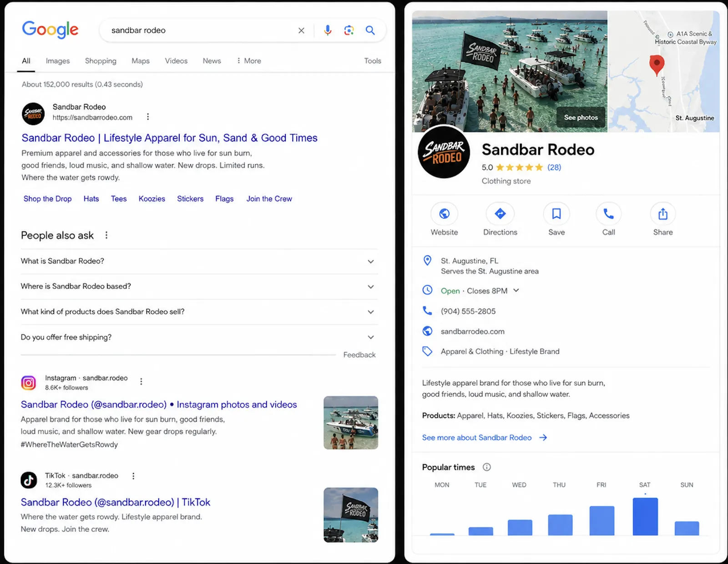The width and height of the screenshot is (728, 564).
Task: Open Instagram result boat thumbnail
Action: pos(351,423)
